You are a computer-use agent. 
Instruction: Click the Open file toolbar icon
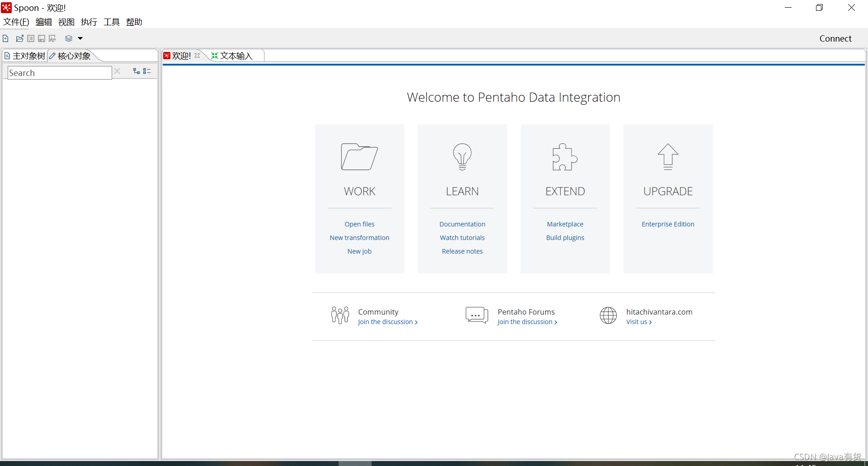(19, 38)
